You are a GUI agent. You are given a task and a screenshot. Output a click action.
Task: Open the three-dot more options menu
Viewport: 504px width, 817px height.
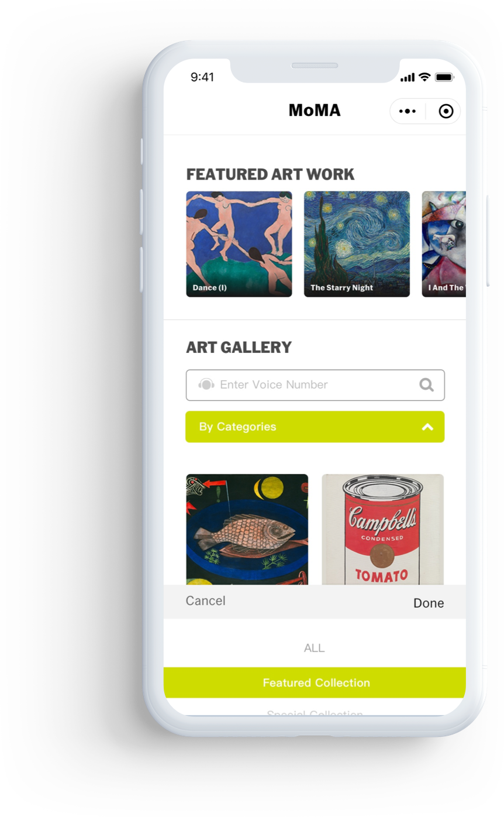407,111
